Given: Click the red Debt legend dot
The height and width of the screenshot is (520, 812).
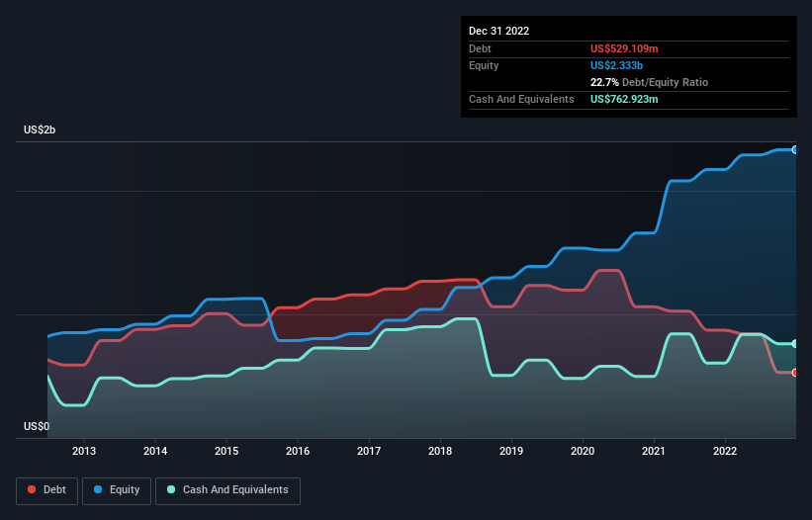Looking at the screenshot, I should pyautogui.click(x=32, y=489).
